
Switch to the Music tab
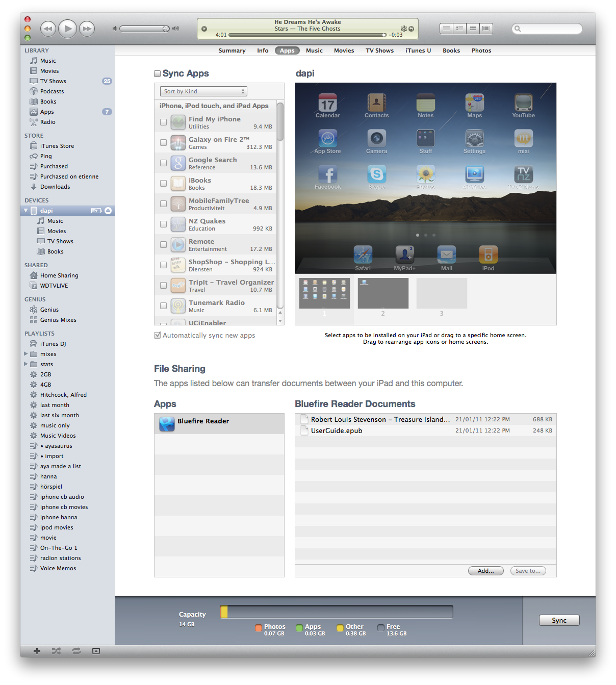coord(314,50)
